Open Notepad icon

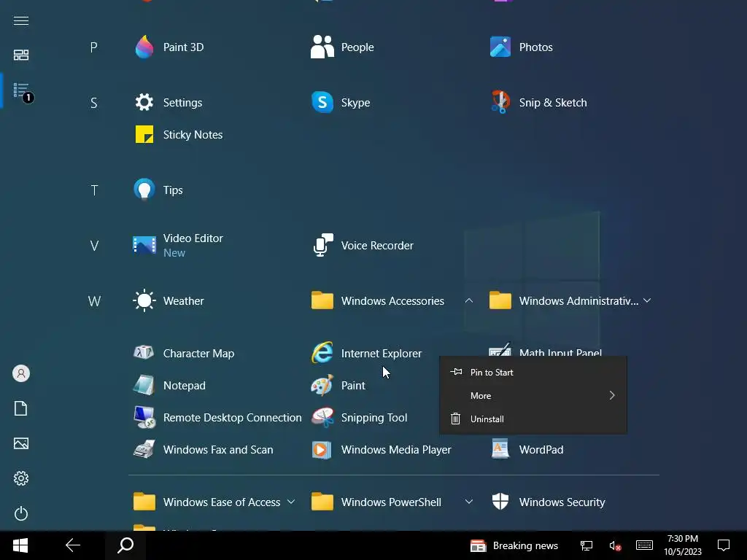tap(144, 385)
